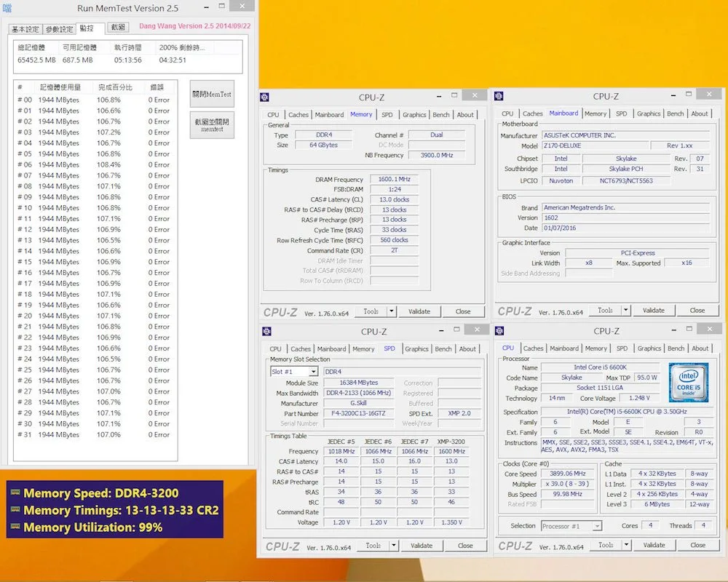Click the processor Name Intel Core i5 6600K

click(601, 367)
